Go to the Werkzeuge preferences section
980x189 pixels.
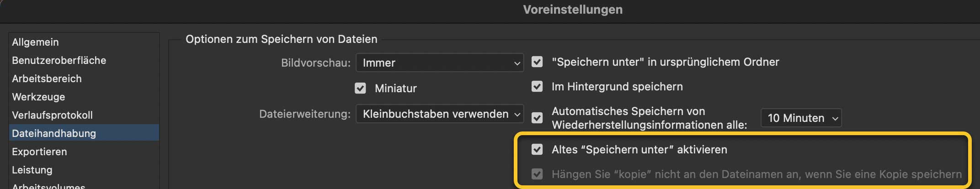38,97
